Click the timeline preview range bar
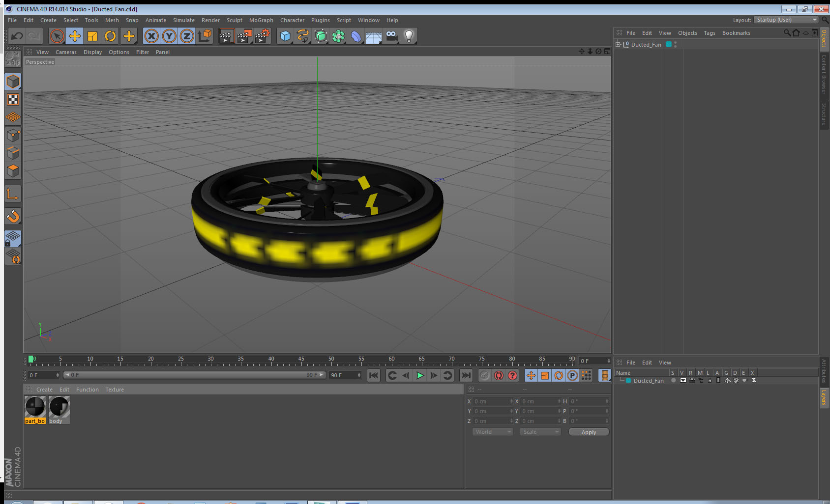Image resolution: width=830 pixels, height=504 pixels. pyautogui.click(x=194, y=375)
